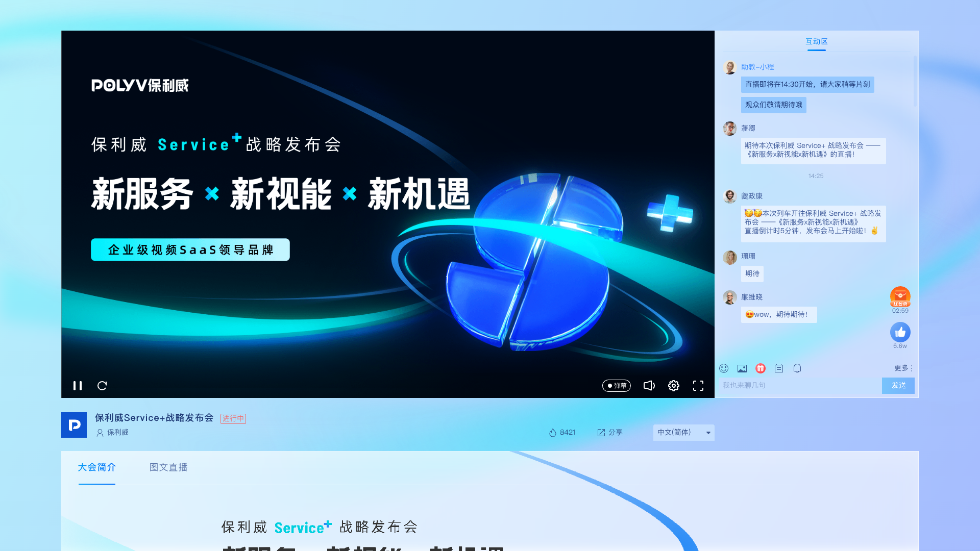This screenshot has height=551, width=980.
Task: Open the bell notification icon in chat toolbar
Action: point(797,368)
